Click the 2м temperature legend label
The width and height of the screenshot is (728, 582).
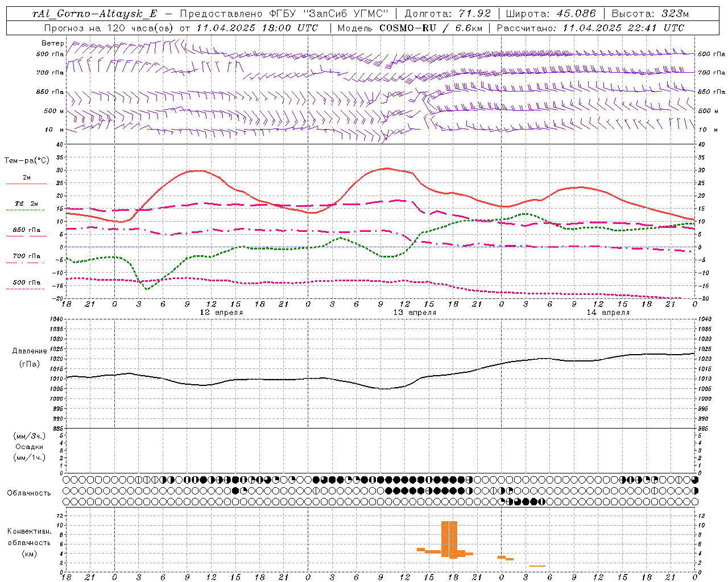click(x=27, y=177)
